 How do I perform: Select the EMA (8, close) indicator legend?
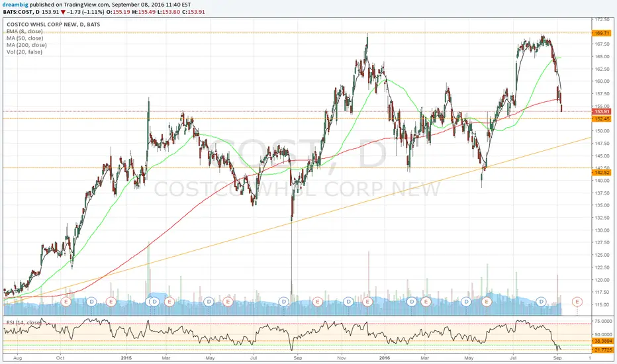[24, 31]
